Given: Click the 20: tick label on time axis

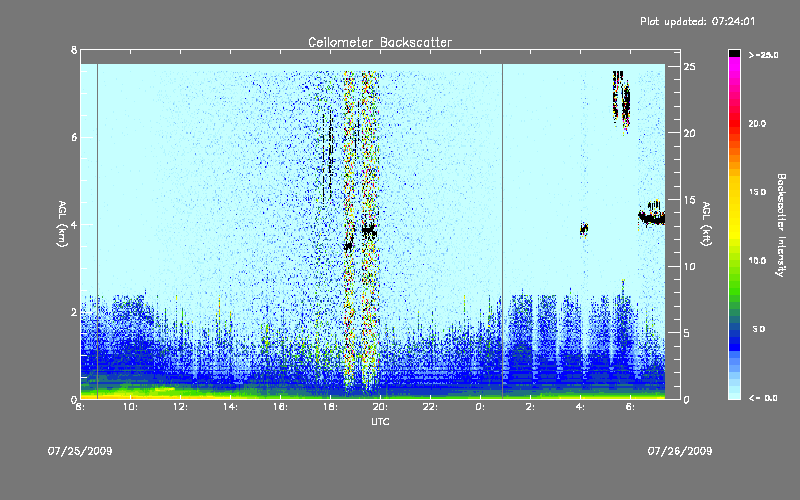Looking at the screenshot, I should click(381, 407).
